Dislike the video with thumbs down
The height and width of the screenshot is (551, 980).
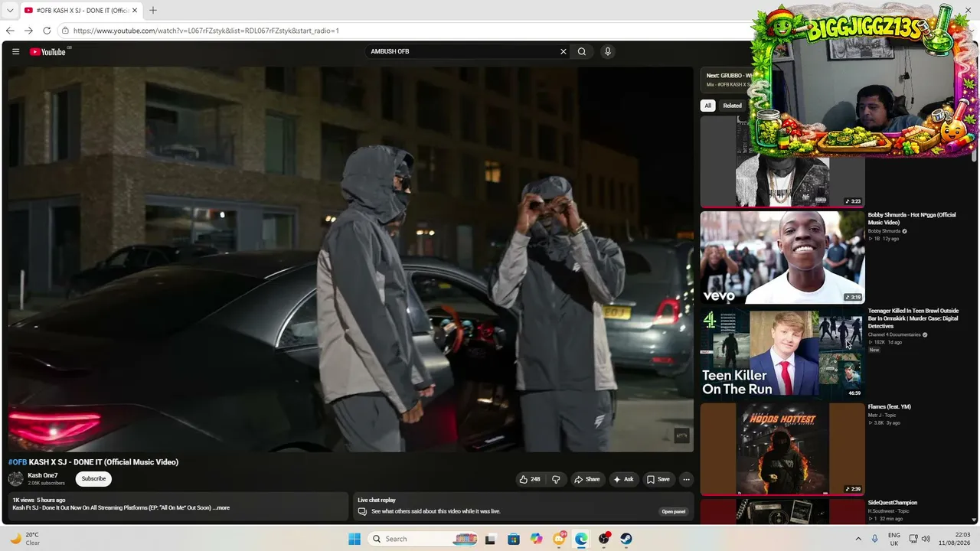coord(556,480)
